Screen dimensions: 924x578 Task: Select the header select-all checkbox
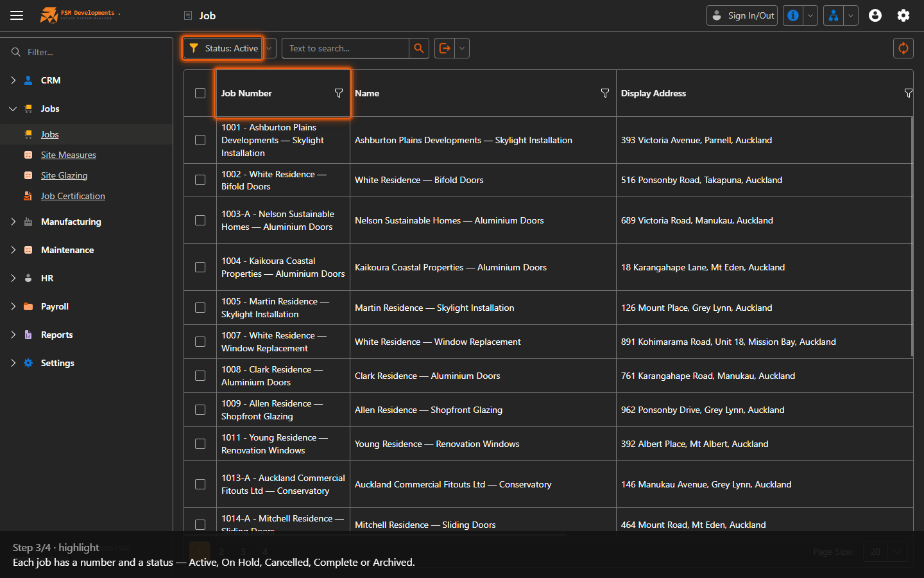(x=200, y=93)
